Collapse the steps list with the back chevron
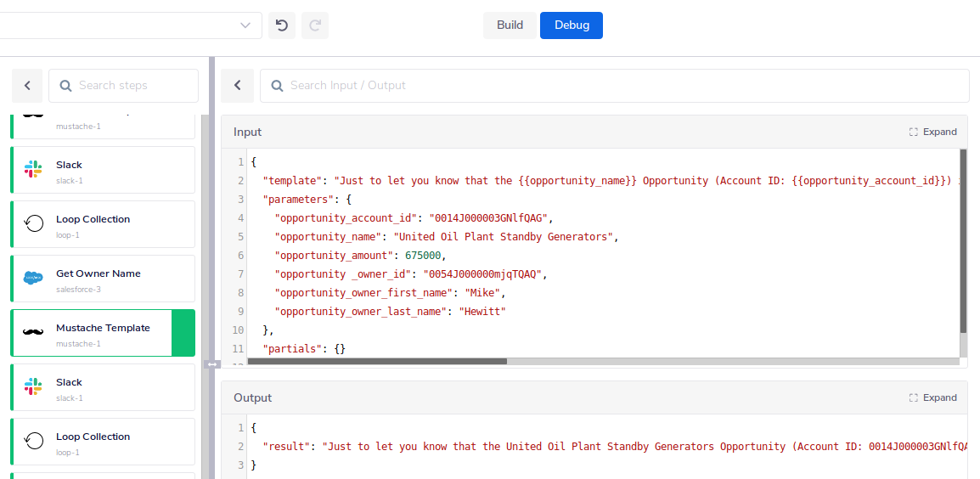 27,86
